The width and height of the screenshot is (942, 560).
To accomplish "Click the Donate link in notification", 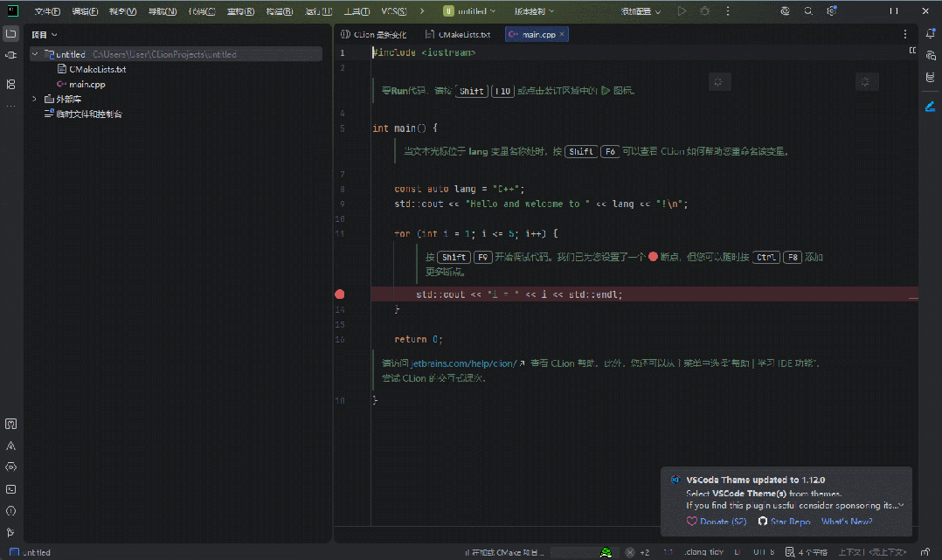I will (724, 522).
